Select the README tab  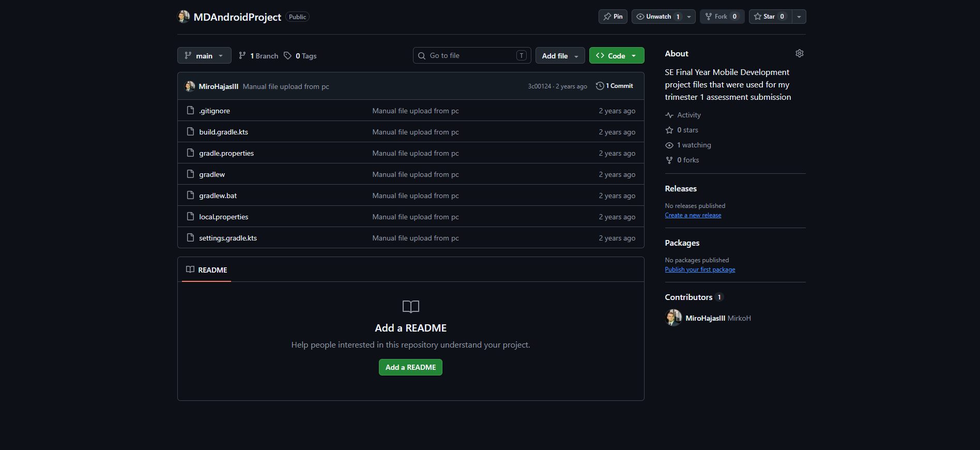[206, 270]
